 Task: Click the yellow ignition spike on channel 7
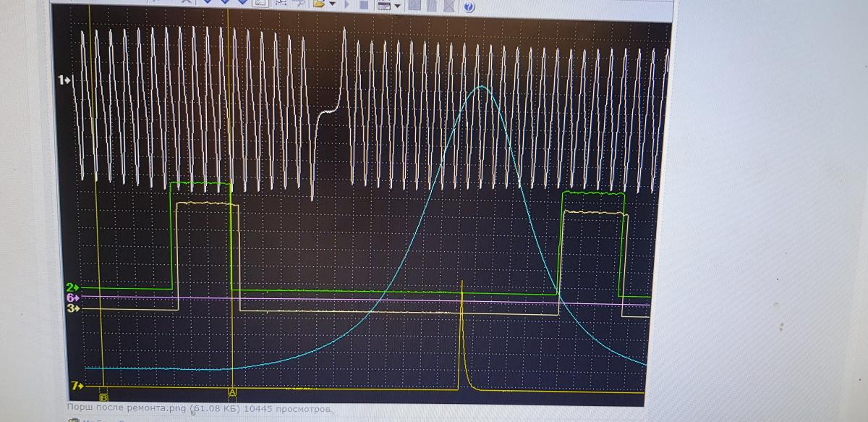pos(461,290)
